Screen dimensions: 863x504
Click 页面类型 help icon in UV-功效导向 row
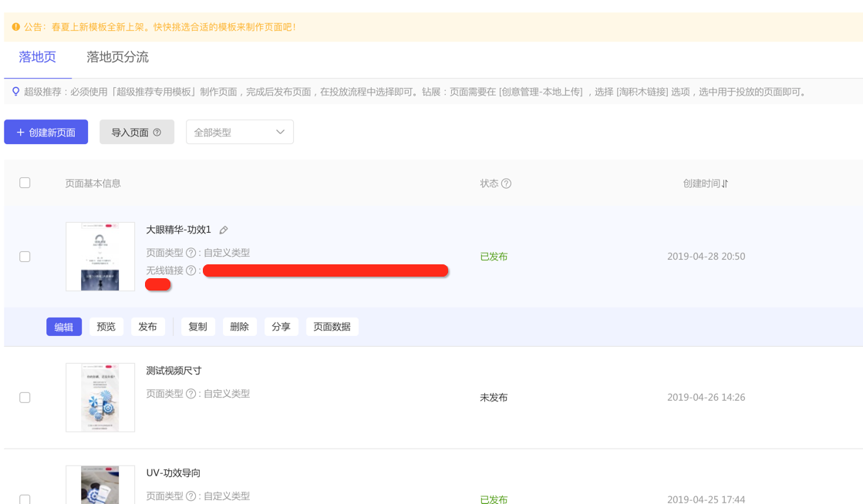191,496
